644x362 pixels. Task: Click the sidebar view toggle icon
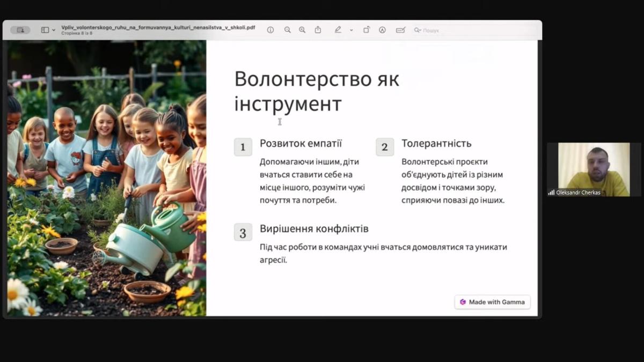point(45,30)
